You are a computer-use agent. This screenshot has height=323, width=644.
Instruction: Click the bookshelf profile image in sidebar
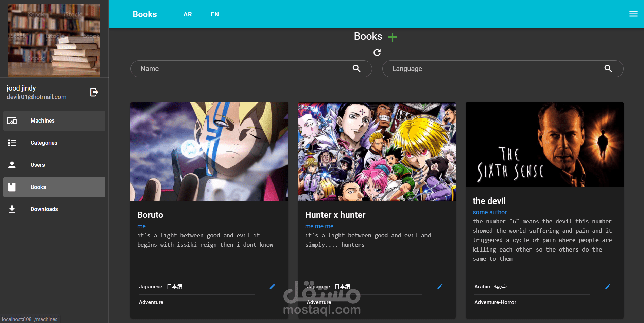point(54,40)
